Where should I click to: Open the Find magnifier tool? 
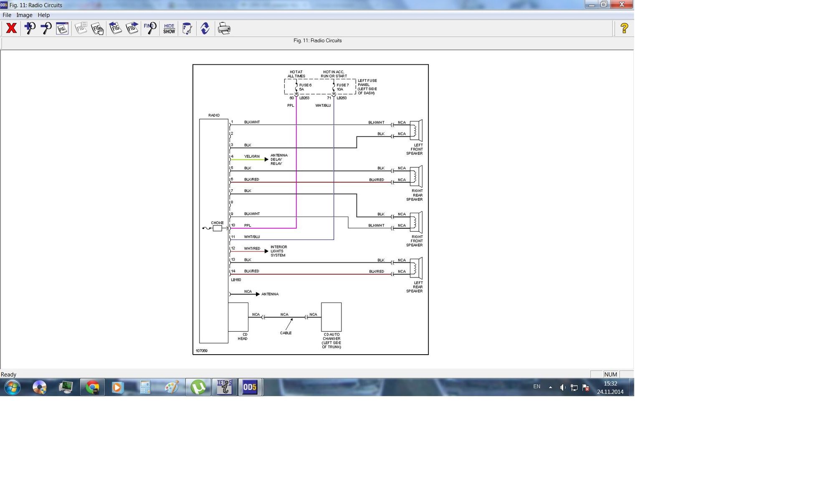click(150, 28)
